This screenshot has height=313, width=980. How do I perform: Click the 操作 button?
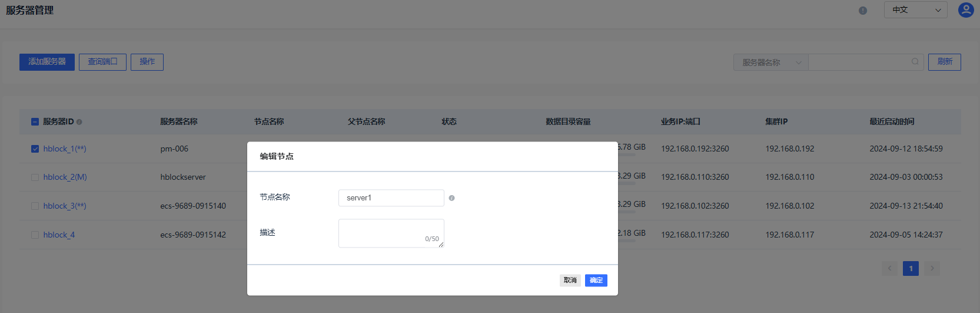(x=147, y=62)
